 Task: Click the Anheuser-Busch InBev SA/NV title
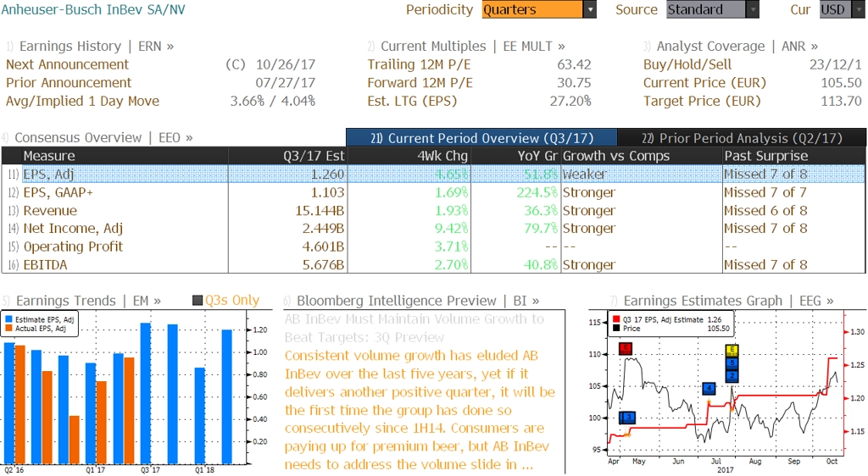coord(93,9)
